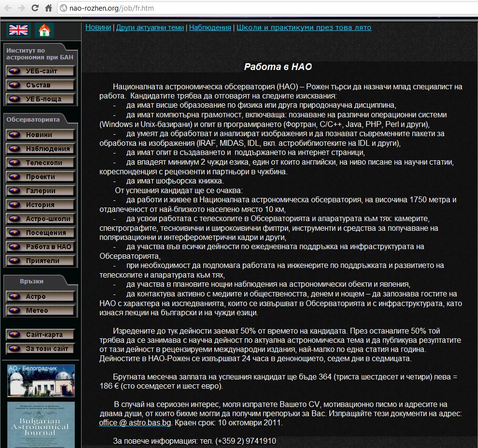478x448 pixels.
Task: Click the office@astro.bas.bg email link
Action: click(x=135, y=423)
